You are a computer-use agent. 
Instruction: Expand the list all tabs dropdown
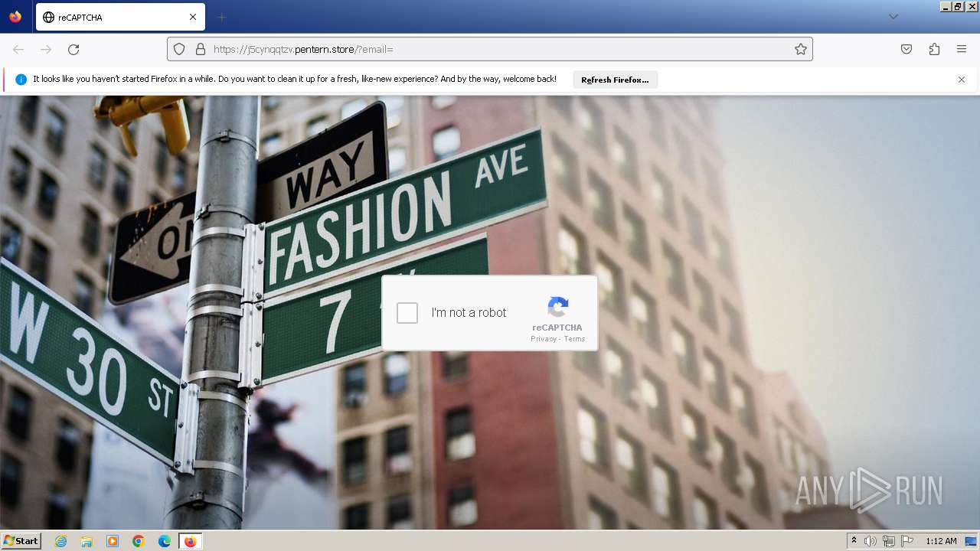[893, 17]
